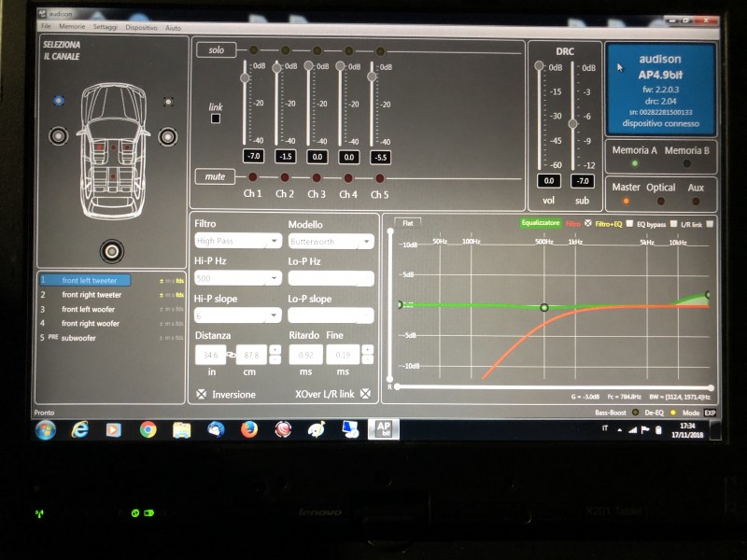Screen dimensions: 747x560
Task: Open the Dispositivo menu
Action: pos(141,28)
